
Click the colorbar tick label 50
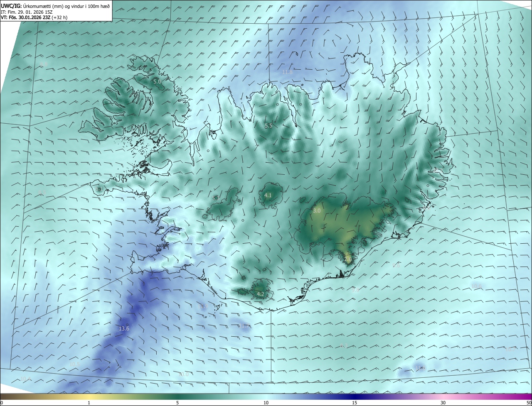(x=529, y=403)
